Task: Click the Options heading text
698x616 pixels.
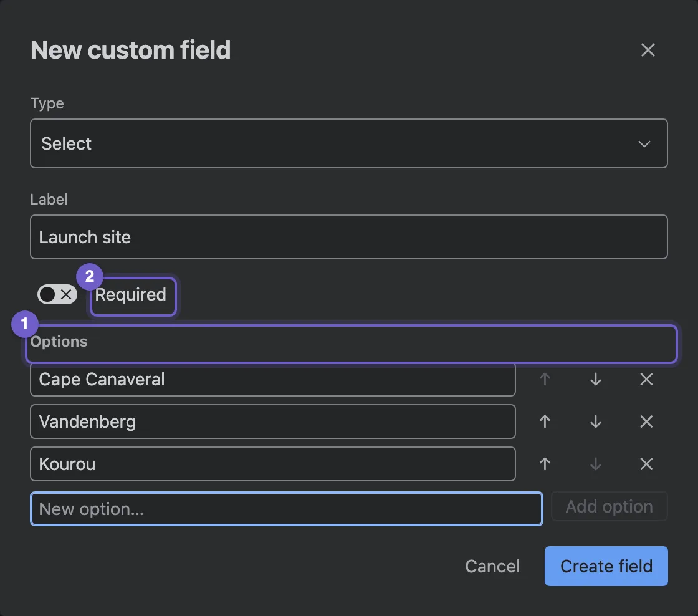Action: point(59,341)
